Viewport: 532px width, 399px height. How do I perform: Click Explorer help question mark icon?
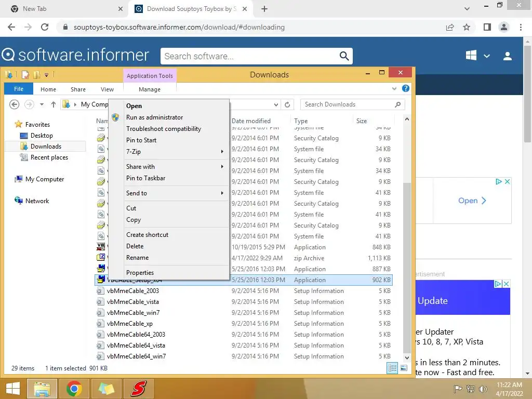(x=405, y=88)
